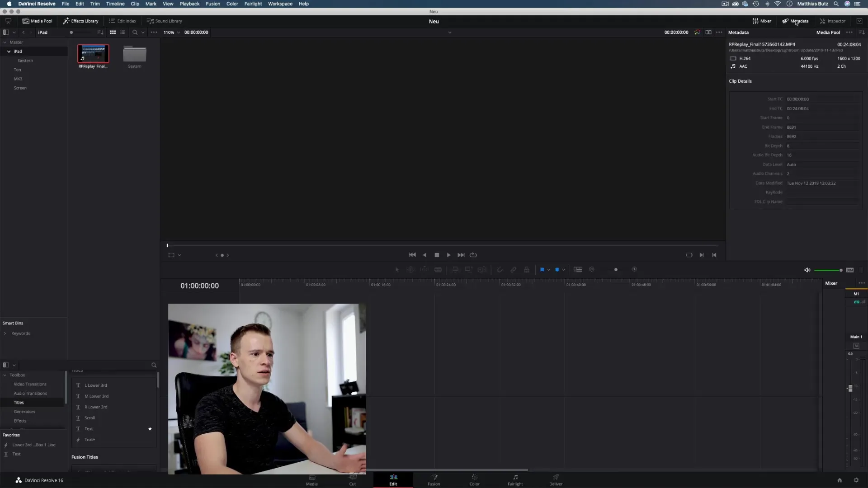
Task: Go to the Deliver page
Action: [556, 480]
